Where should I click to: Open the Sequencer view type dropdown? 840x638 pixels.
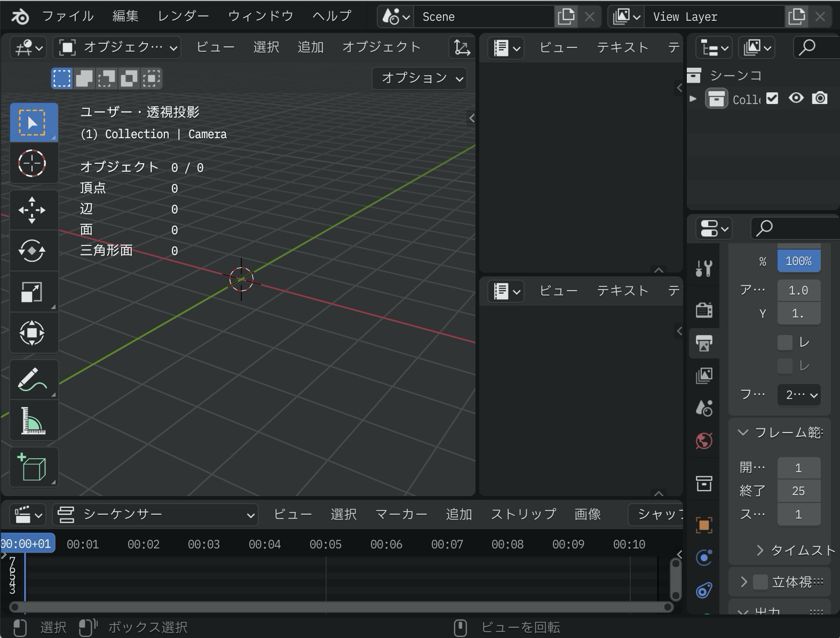coord(155,515)
